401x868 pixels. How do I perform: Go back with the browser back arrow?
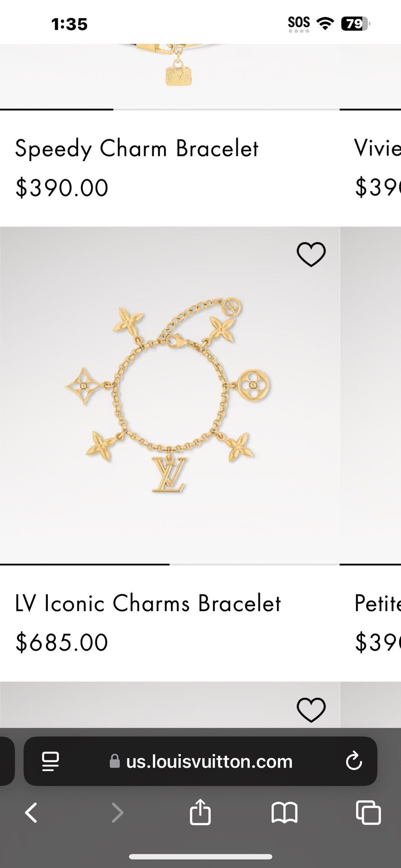tap(31, 812)
